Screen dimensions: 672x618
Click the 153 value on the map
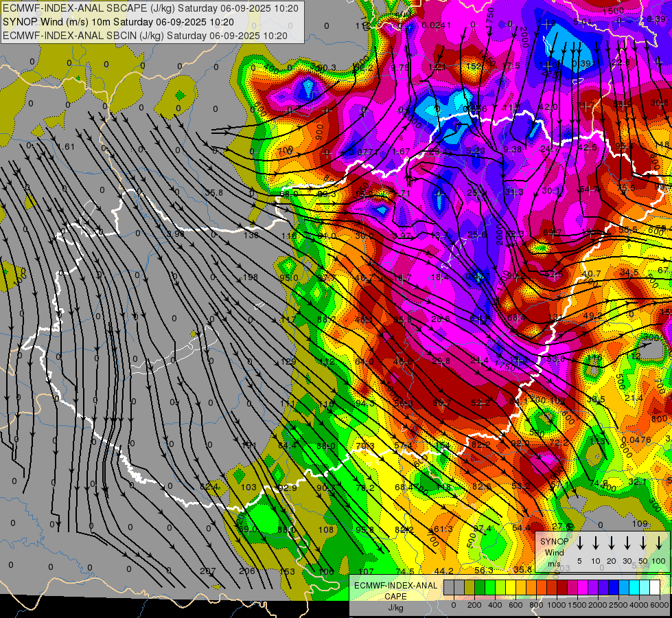click(287, 571)
